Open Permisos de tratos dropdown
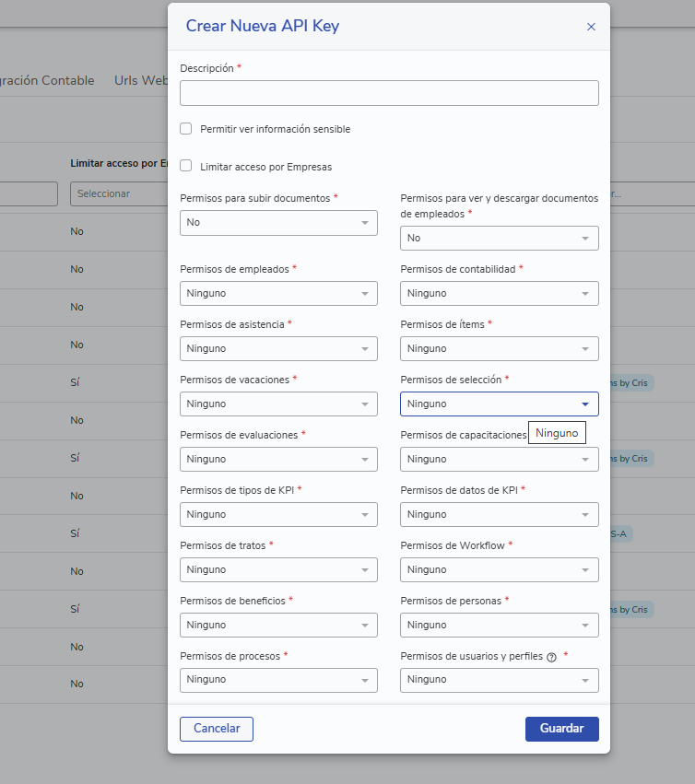Viewport: 695px width, 784px height. coord(278,569)
